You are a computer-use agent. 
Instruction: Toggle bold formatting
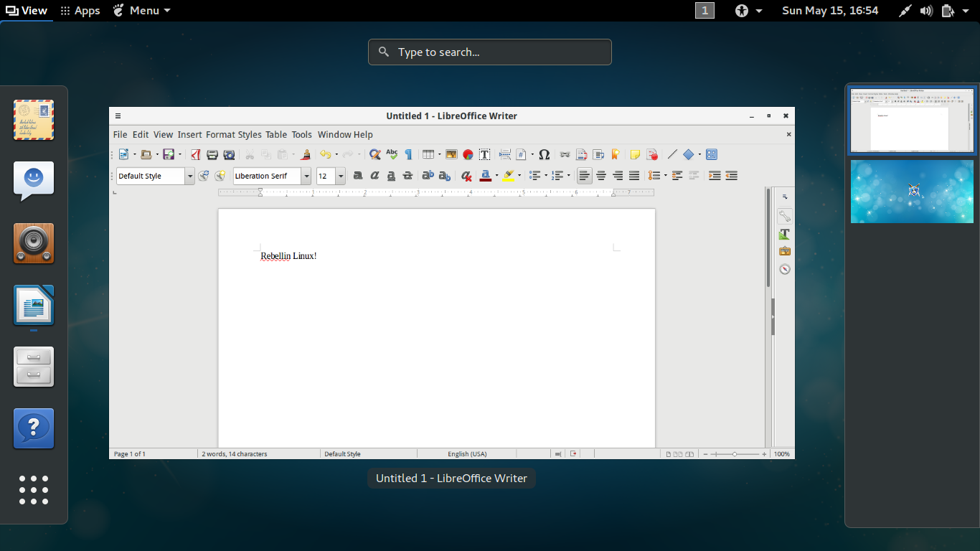pos(358,176)
